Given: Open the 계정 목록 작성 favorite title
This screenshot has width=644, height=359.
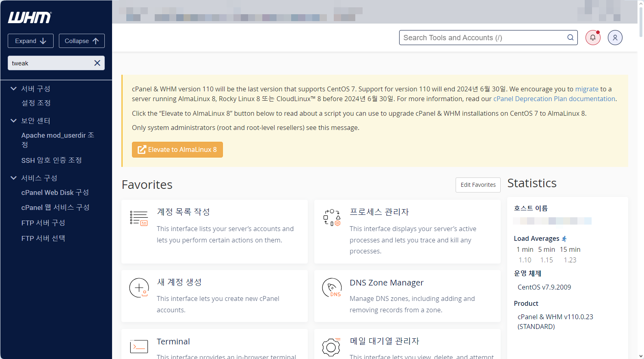Looking at the screenshot, I should click(x=183, y=212).
